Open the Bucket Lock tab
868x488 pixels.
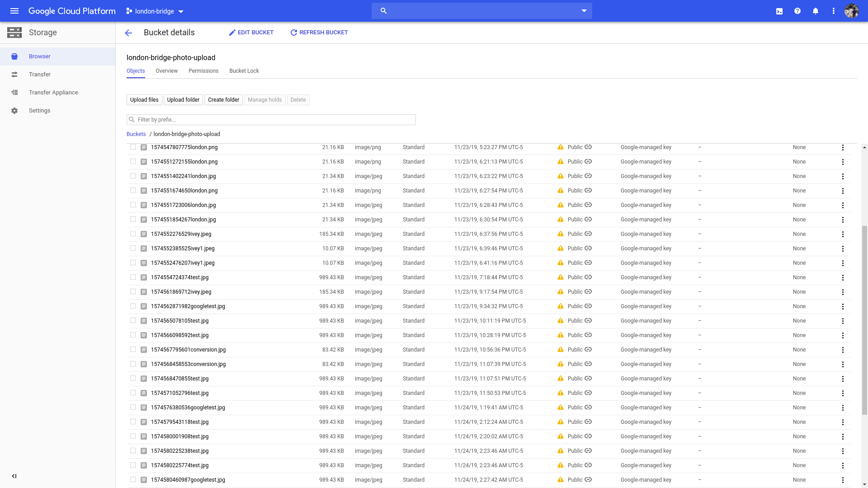[x=244, y=71]
